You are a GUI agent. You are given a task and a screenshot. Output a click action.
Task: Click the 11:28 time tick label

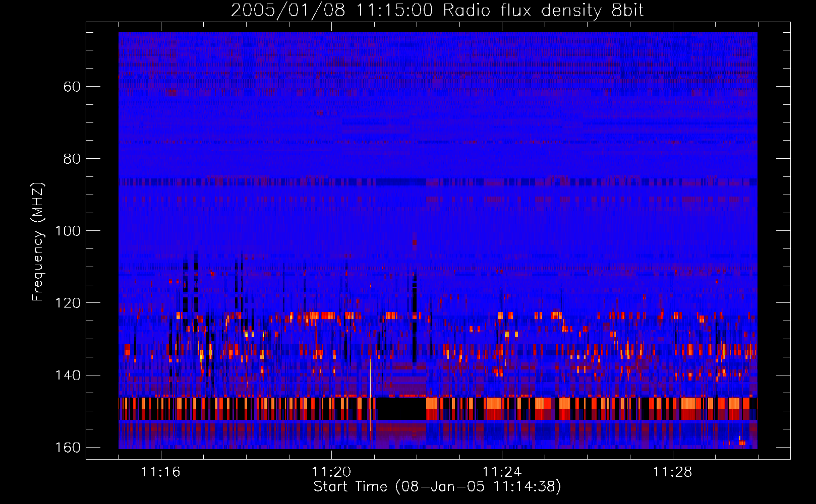point(672,472)
